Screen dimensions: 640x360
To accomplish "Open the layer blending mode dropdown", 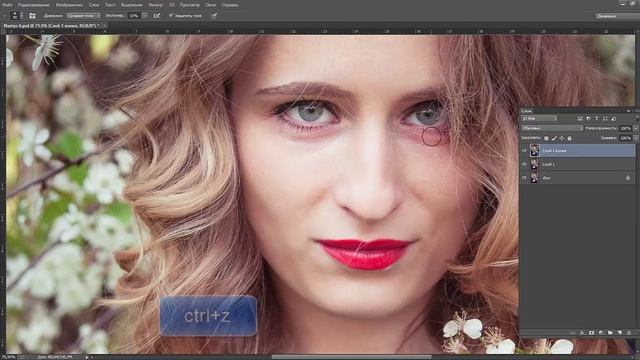I will (x=552, y=128).
